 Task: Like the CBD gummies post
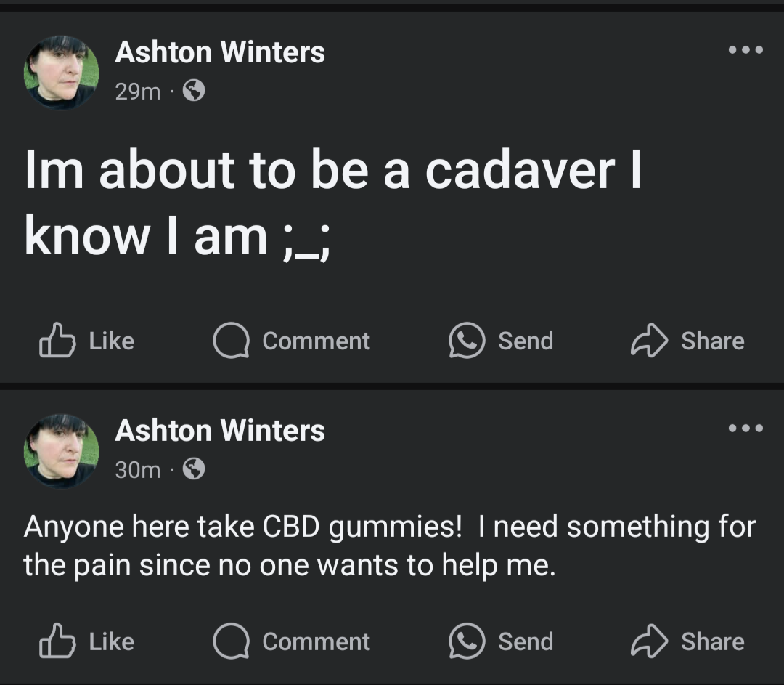coord(87,641)
